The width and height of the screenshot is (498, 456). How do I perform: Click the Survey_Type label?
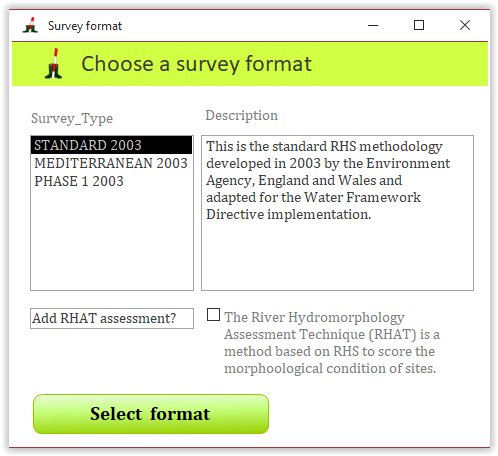[72, 119]
